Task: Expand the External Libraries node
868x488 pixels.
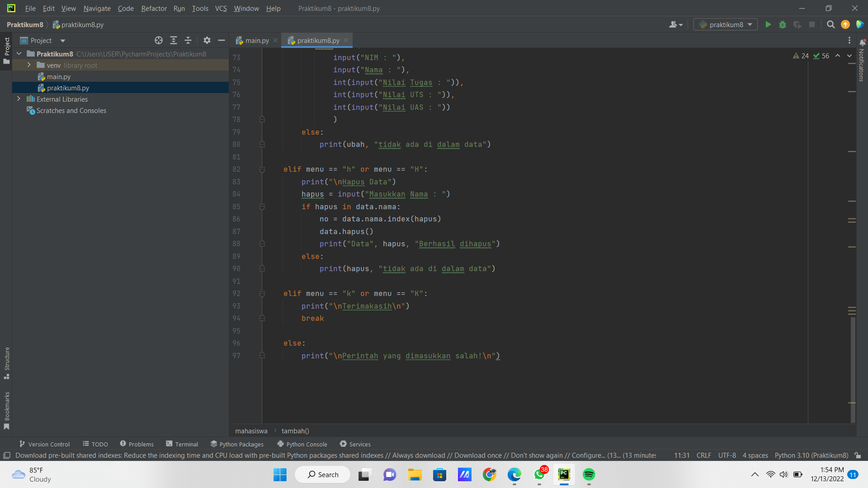Action: 19,99
